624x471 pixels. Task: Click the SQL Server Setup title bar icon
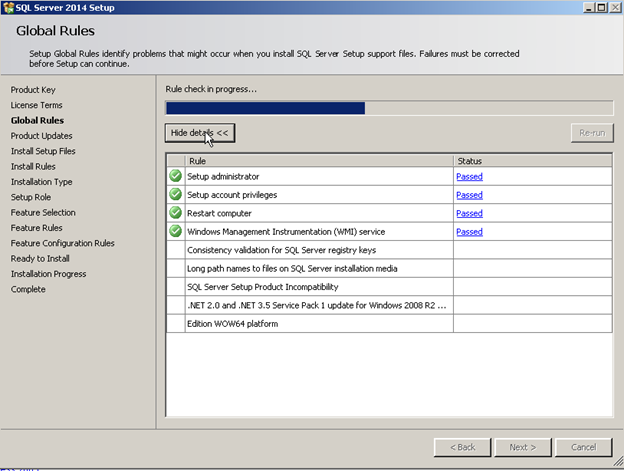(x=8, y=8)
